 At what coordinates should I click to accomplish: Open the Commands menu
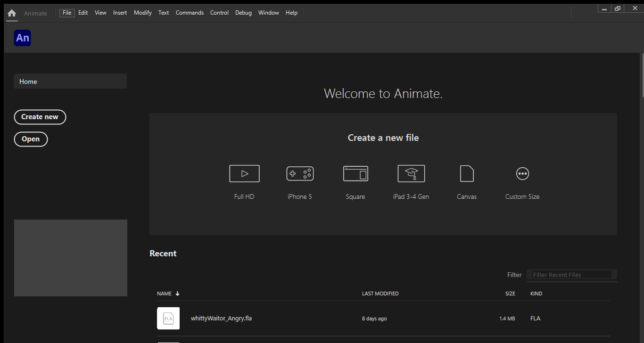pyautogui.click(x=190, y=13)
